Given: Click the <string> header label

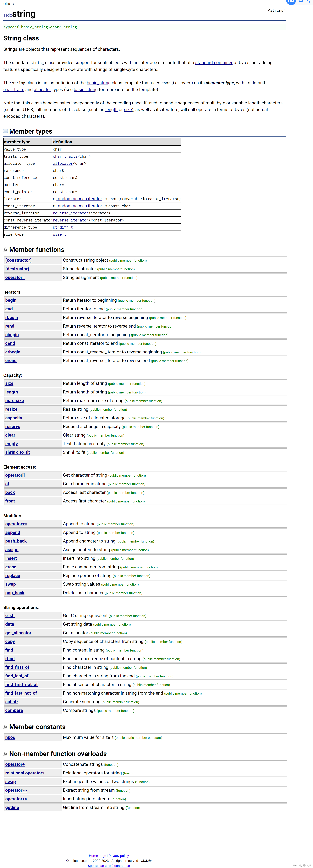Looking at the screenshot, I should point(277,10).
